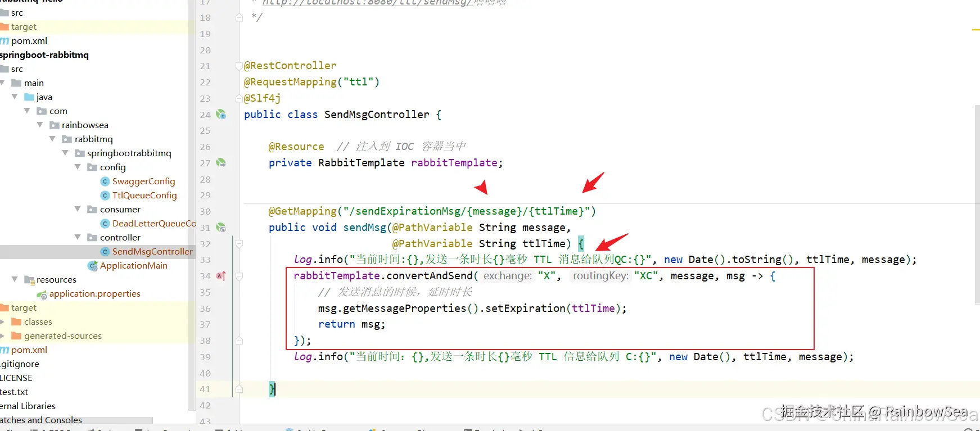Viewport: 980px width, 431px height.
Task: Click the setExpiration call on line 36
Action: pyautogui.click(x=526, y=308)
